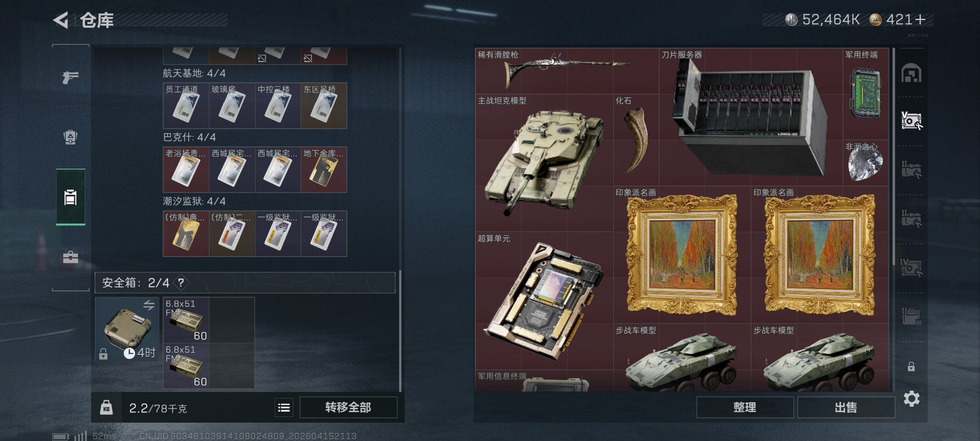
Task: Toggle the lock icon below storage tabs
Action: [911, 366]
